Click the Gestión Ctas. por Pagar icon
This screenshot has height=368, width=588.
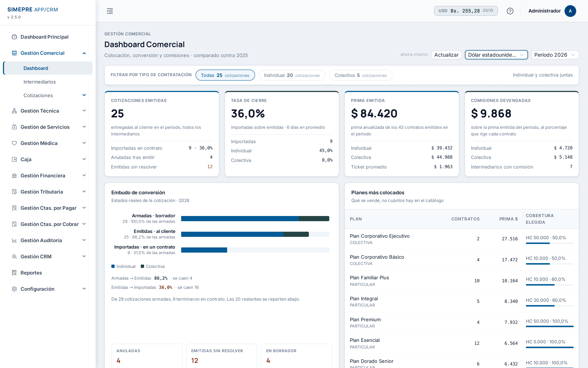click(14, 208)
